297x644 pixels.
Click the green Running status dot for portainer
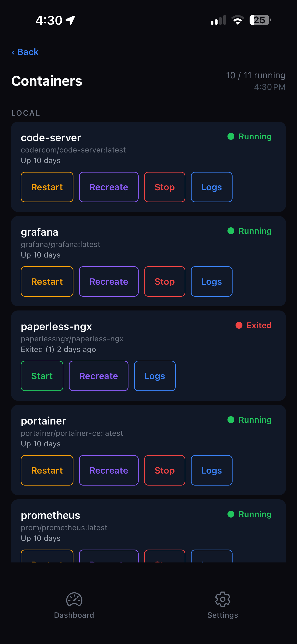[x=231, y=420]
